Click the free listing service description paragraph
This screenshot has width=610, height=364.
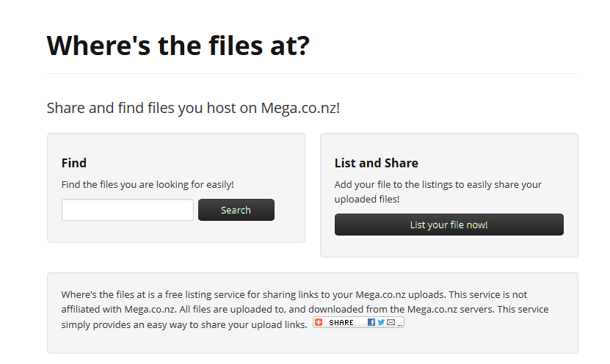(x=305, y=309)
